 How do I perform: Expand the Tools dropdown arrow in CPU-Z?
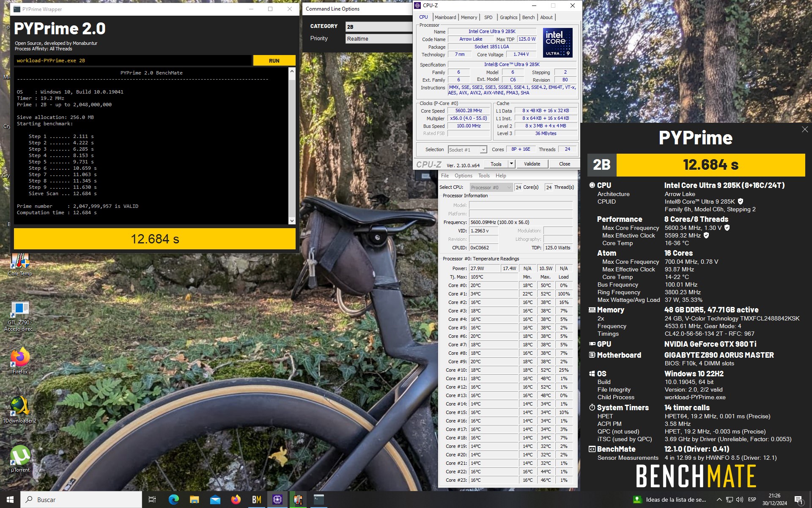click(511, 164)
